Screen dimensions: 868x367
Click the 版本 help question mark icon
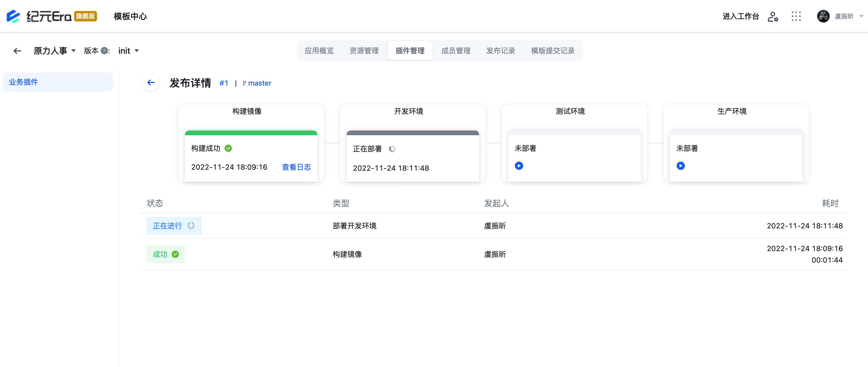(x=104, y=51)
